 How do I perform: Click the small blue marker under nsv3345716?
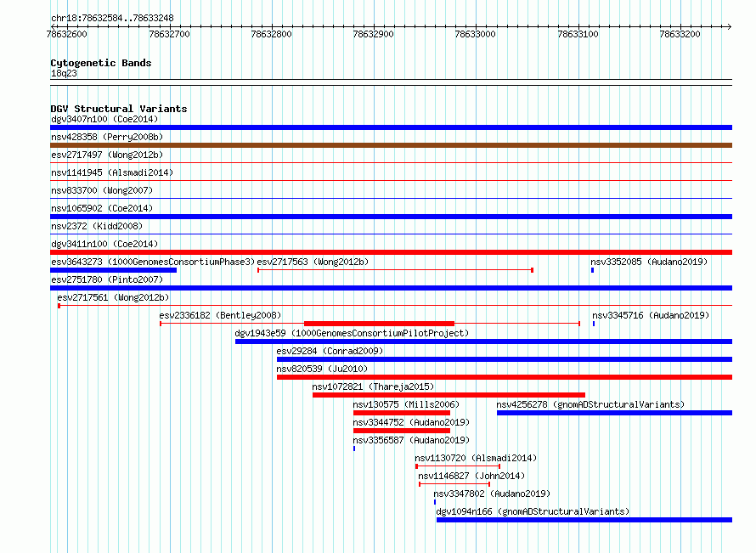594,324
